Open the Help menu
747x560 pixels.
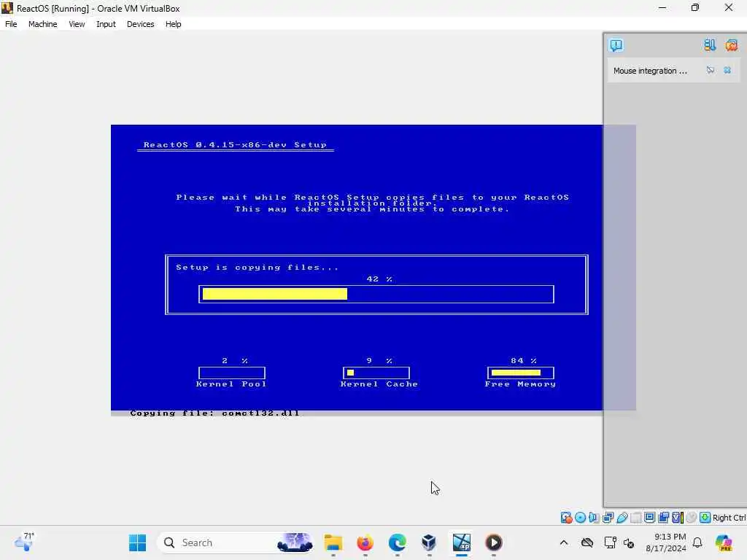[173, 24]
